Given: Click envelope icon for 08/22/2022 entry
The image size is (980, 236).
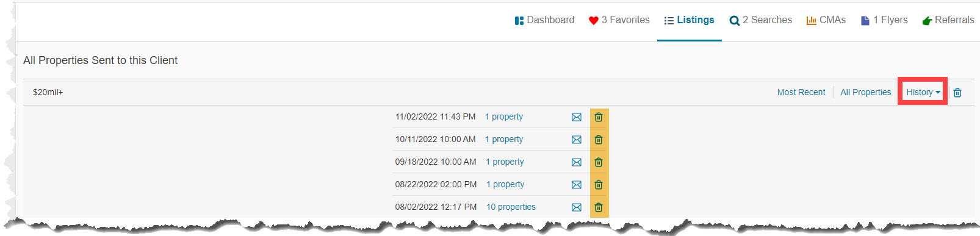Looking at the screenshot, I should tap(577, 185).
